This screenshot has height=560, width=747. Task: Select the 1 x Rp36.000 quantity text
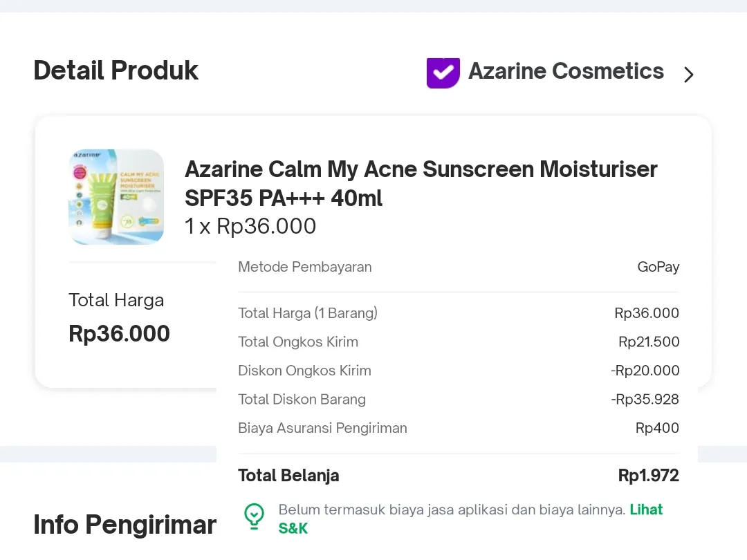(250, 226)
